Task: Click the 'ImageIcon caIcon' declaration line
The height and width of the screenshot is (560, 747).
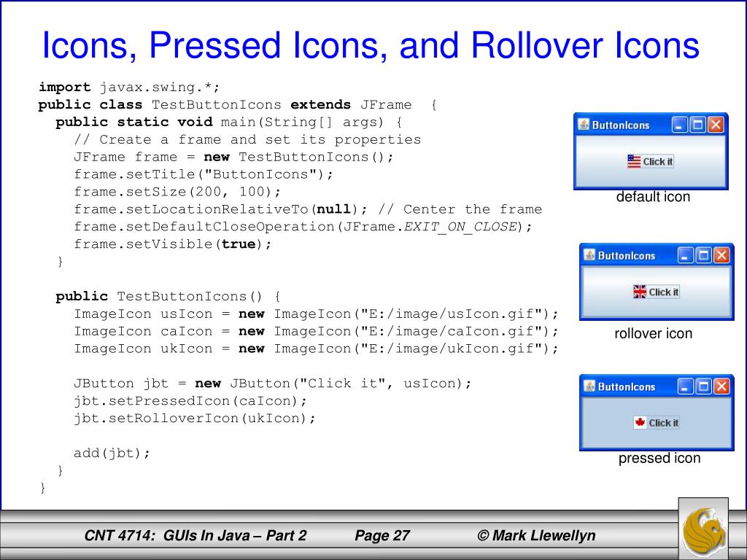Action: [316, 332]
